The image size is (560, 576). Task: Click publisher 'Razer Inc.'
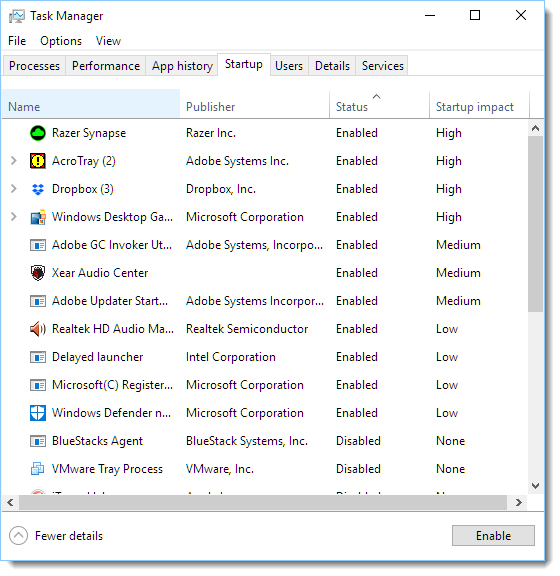point(211,133)
